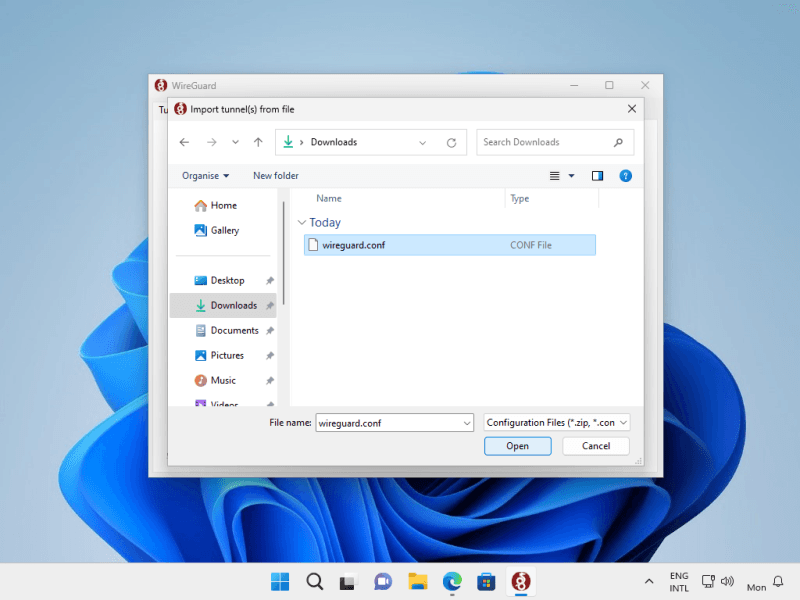800x600 pixels.
Task: Collapse the Today group
Action: pos(302,223)
